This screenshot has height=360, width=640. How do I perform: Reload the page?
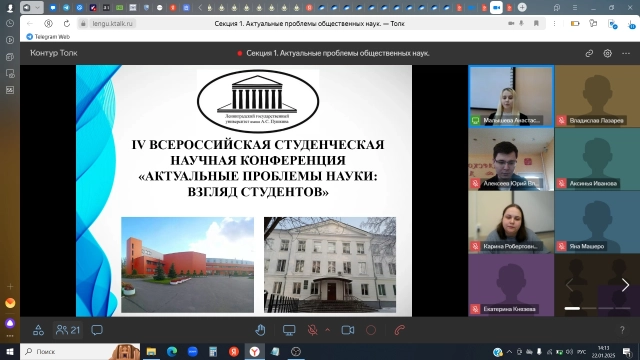click(67, 24)
